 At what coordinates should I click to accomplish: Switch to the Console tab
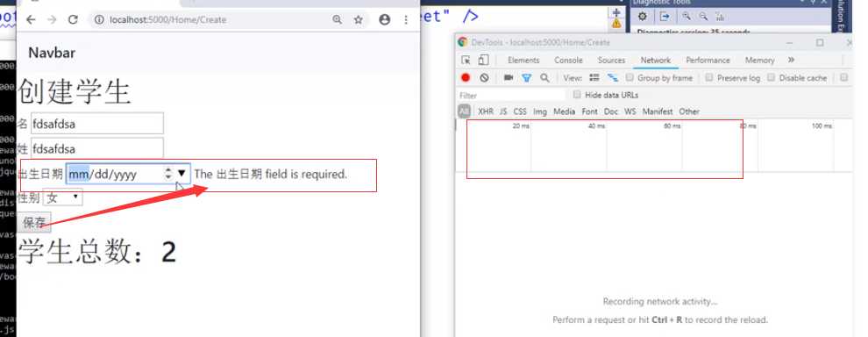coord(568,61)
